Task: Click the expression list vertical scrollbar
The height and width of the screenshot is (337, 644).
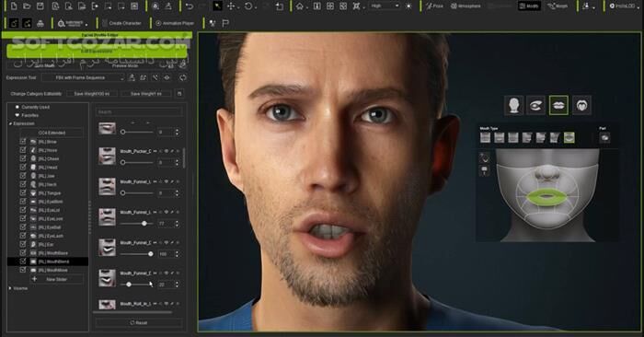Action: pyautogui.click(x=184, y=158)
